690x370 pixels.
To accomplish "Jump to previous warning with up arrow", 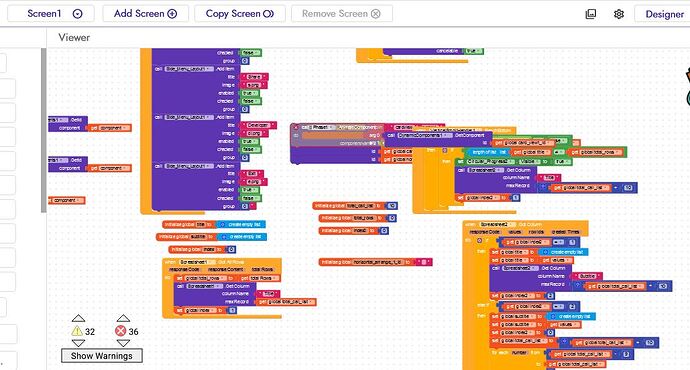I will pyautogui.click(x=78, y=318).
